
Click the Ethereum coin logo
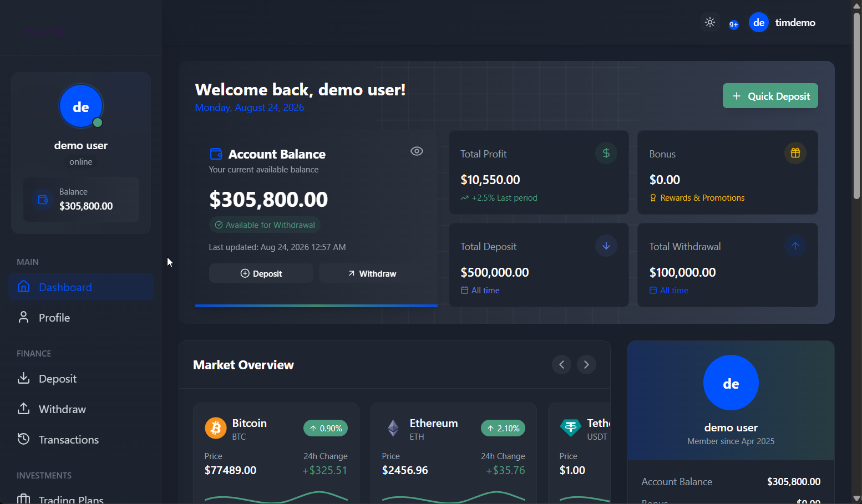393,428
